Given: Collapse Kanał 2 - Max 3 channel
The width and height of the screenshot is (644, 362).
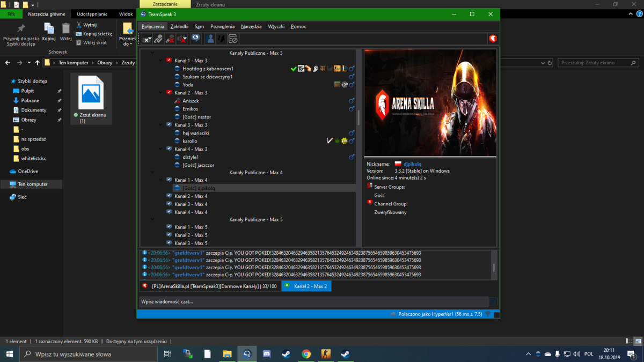Looking at the screenshot, I should click(x=160, y=93).
